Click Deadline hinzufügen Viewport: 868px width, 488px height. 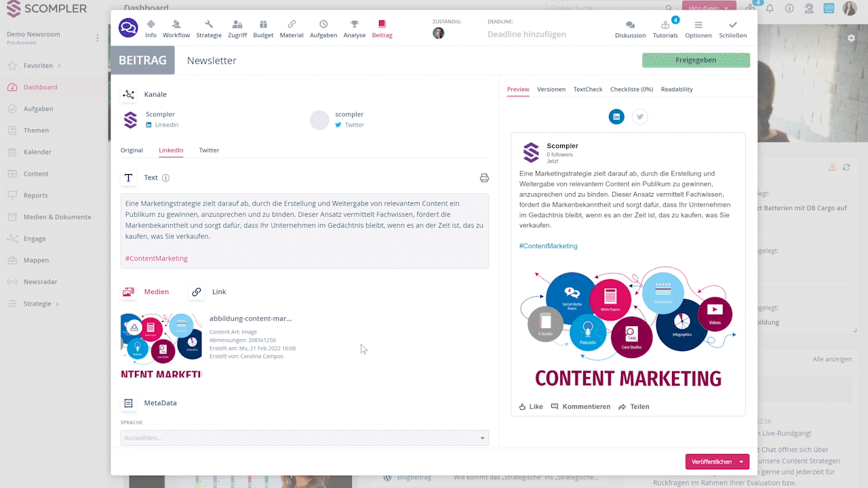526,34
